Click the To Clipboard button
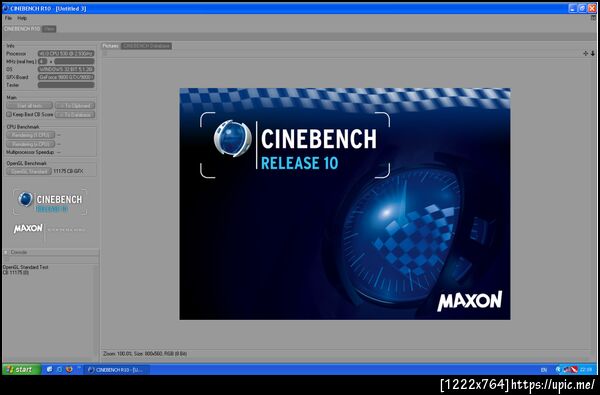The height and width of the screenshot is (395, 600). pos(75,106)
